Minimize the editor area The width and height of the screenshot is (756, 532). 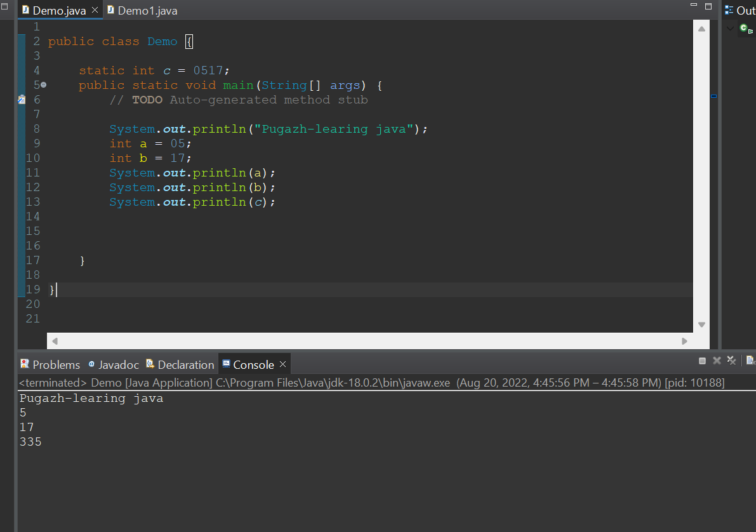point(694,5)
